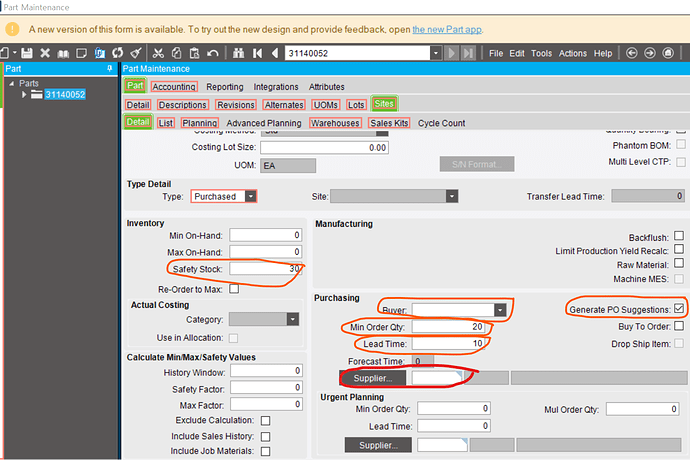
Task: Click the Delete X toolbar icon
Action: (x=45, y=53)
